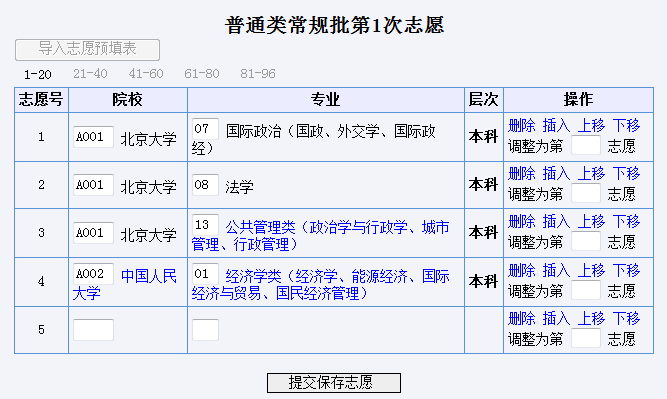Move row 1 down with 下移
This screenshot has width=667, height=399.
[x=626, y=125]
